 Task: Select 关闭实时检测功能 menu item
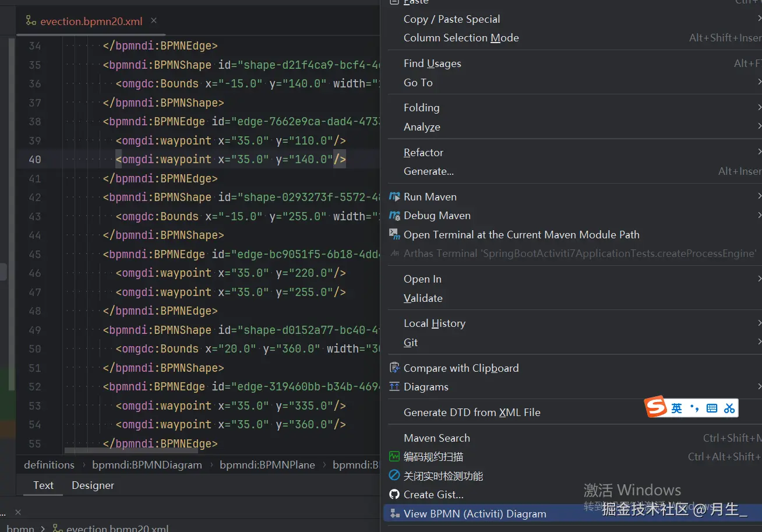click(571, 476)
